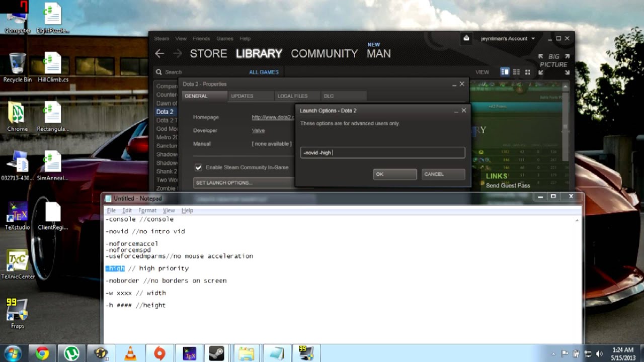Open VLC media player from the taskbar
This screenshot has width=644, height=362.
click(x=130, y=353)
